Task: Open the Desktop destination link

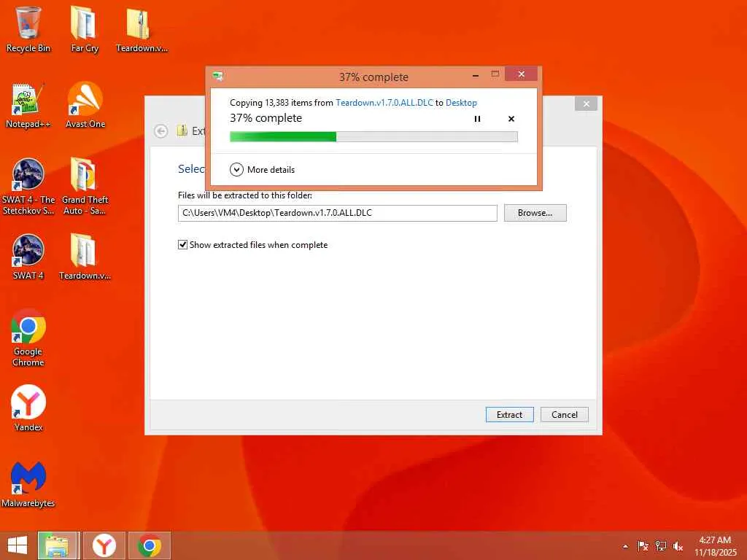Action: pos(461,102)
